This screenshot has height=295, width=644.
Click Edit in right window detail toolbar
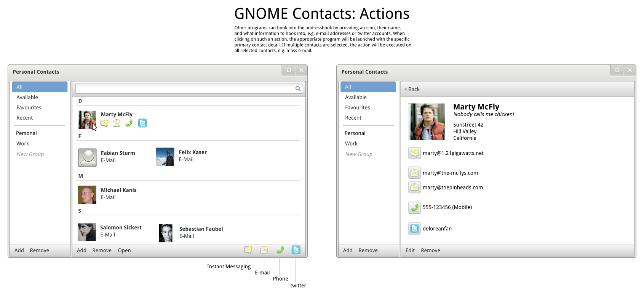[x=410, y=250]
